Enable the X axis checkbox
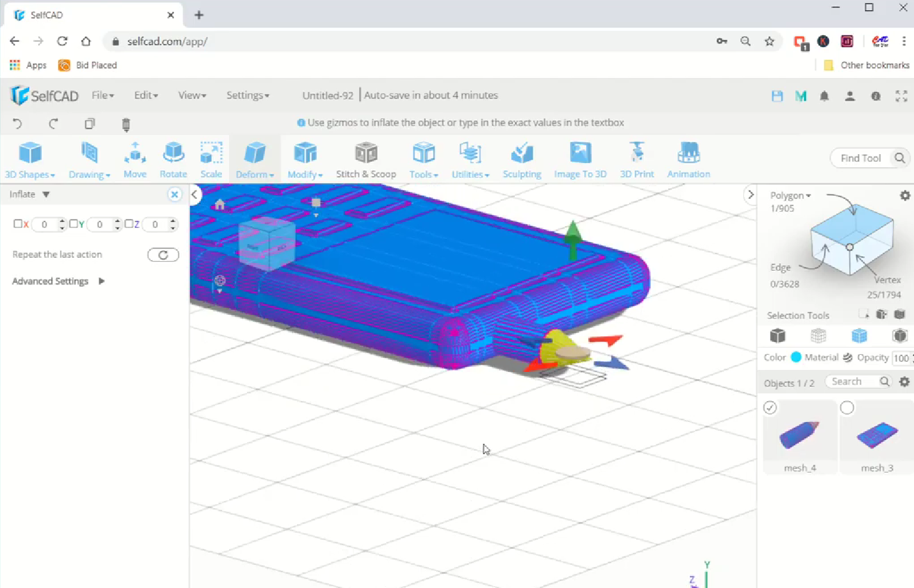This screenshot has height=588, width=914. tap(18, 224)
